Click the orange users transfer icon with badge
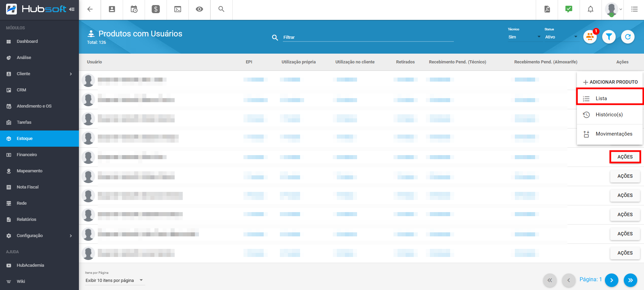644x290 pixels. point(590,37)
